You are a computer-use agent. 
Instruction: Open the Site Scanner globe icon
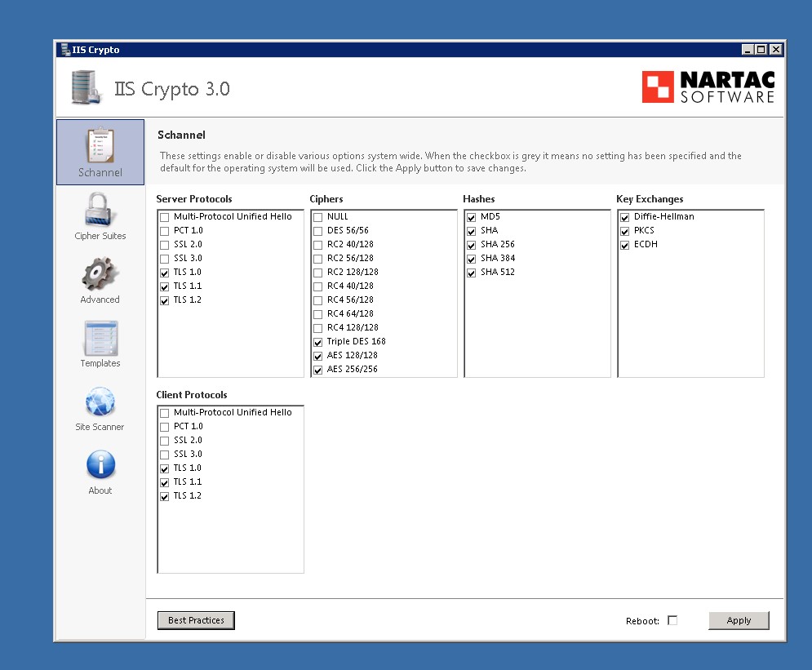pyautogui.click(x=100, y=402)
